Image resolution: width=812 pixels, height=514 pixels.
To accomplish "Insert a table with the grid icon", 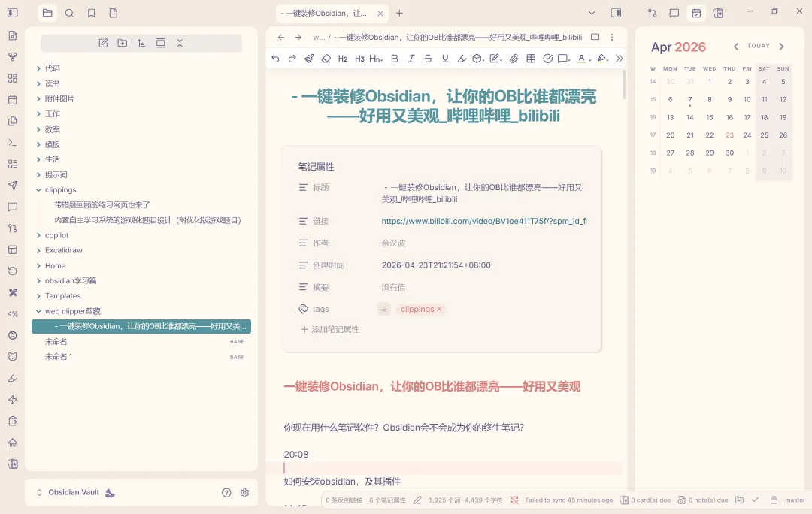I will [x=531, y=59].
